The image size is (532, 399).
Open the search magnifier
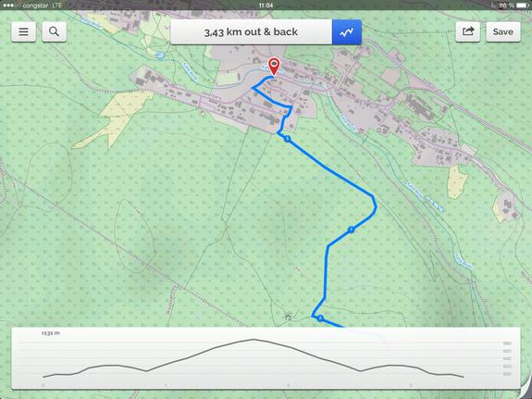(54, 31)
